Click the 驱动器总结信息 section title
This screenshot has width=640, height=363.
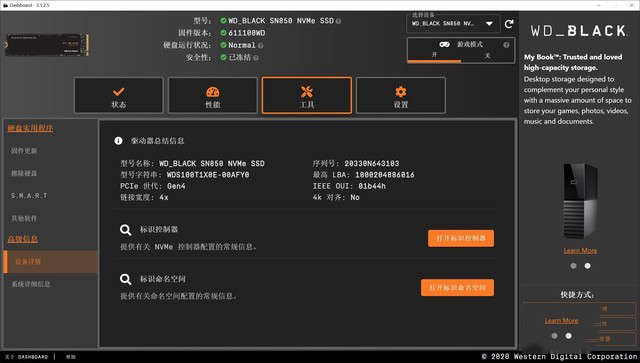[x=158, y=141]
